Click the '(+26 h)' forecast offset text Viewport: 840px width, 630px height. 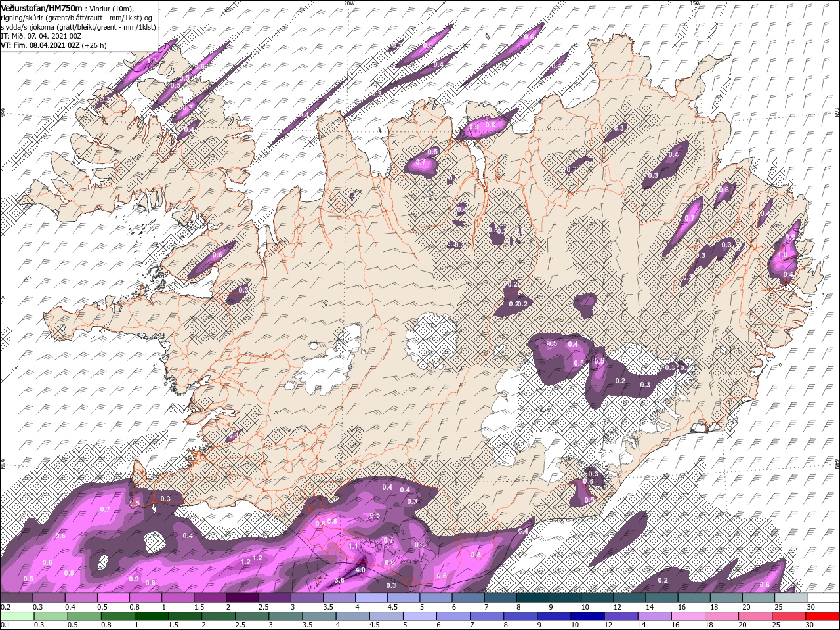coord(94,45)
